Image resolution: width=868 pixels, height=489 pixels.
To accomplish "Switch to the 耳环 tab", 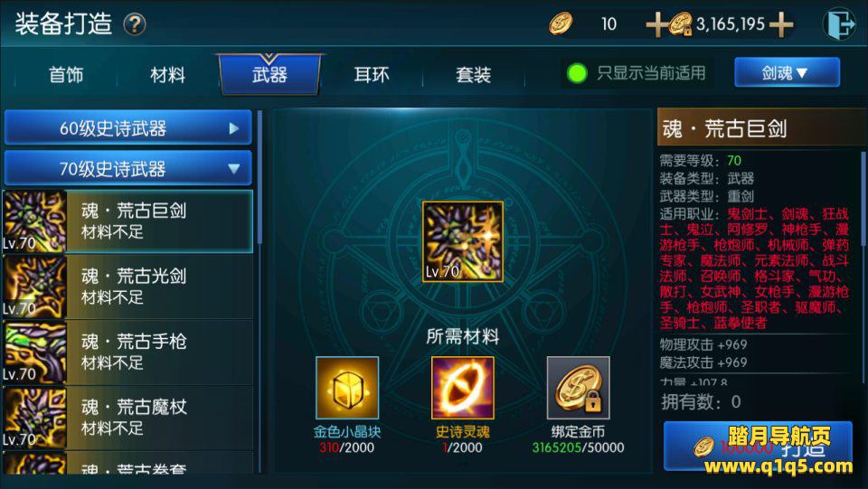I will point(372,75).
